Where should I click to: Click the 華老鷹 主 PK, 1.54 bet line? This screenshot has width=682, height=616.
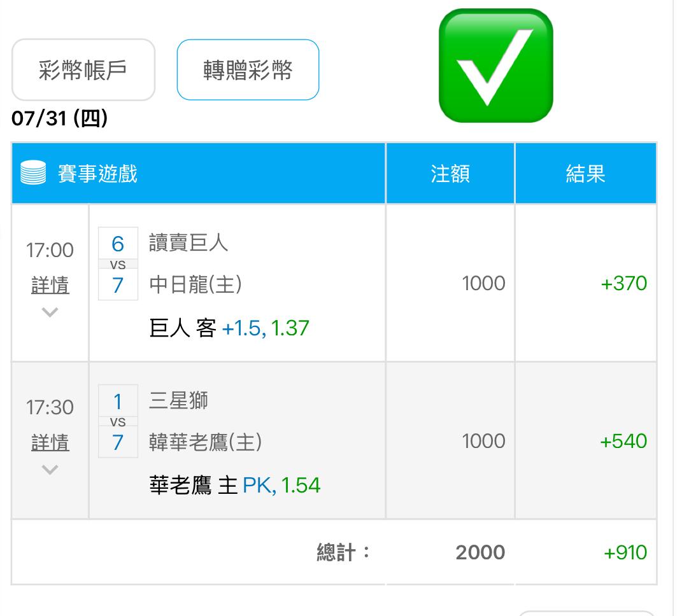[235, 485]
